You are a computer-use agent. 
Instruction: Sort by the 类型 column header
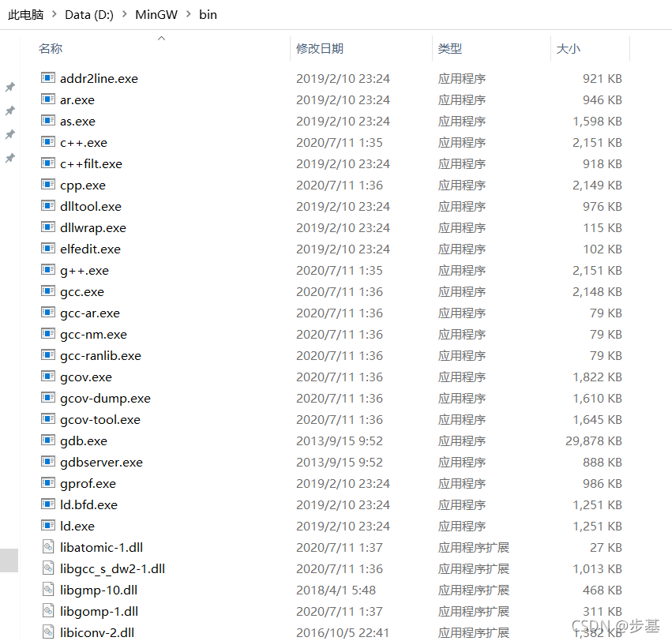pyautogui.click(x=450, y=48)
